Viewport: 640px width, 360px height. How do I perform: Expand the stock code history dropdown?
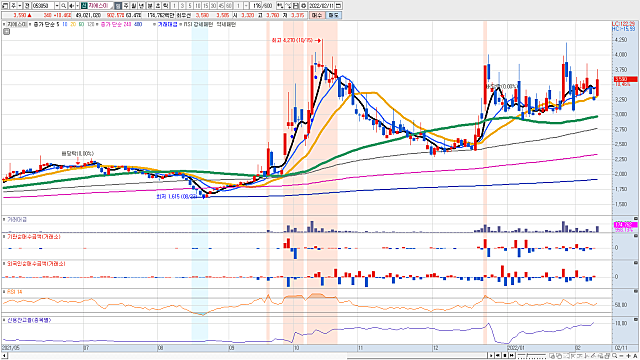click(x=57, y=6)
